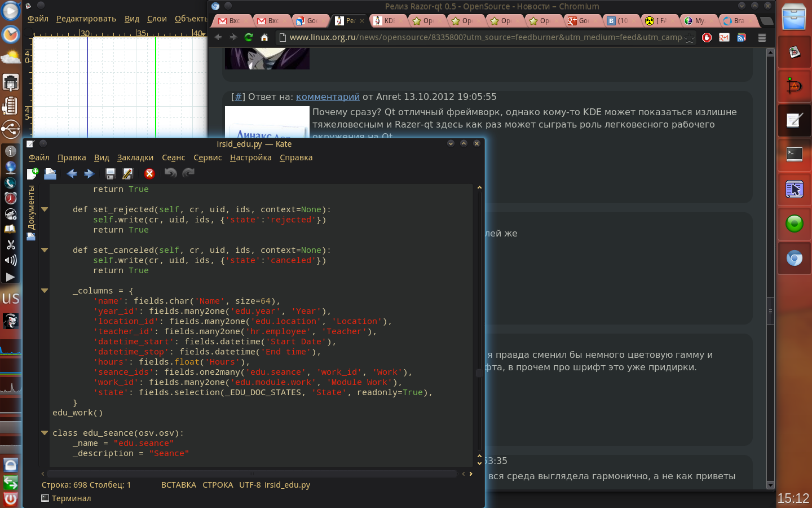
Task: Click the [#] comment anchor link
Action: [238, 97]
